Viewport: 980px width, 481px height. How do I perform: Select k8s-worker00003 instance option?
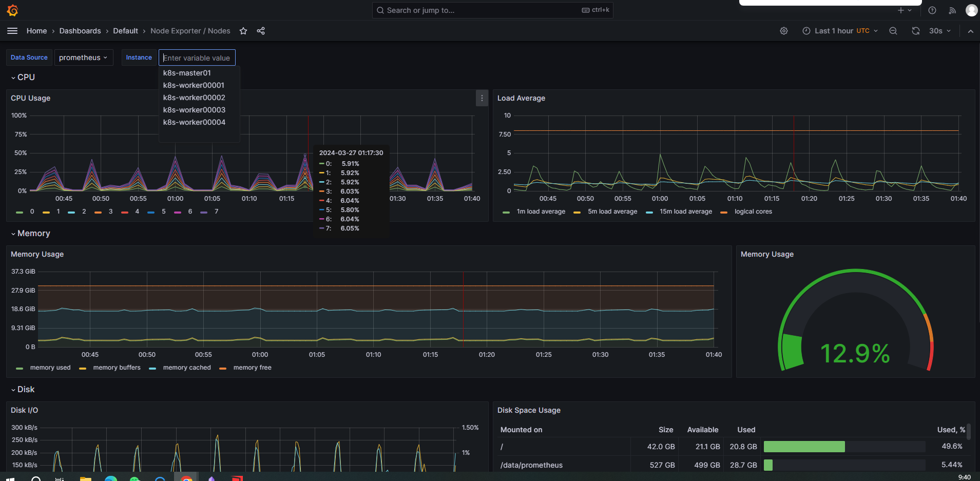199,110
